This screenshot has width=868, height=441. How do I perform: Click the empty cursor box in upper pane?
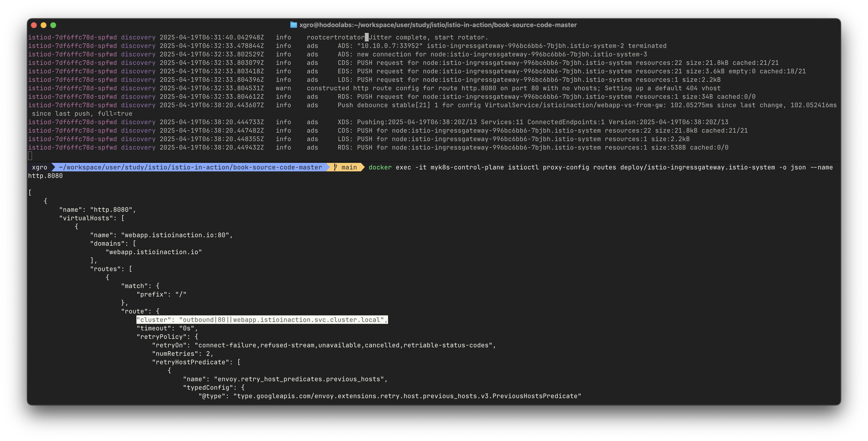coord(30,156)
